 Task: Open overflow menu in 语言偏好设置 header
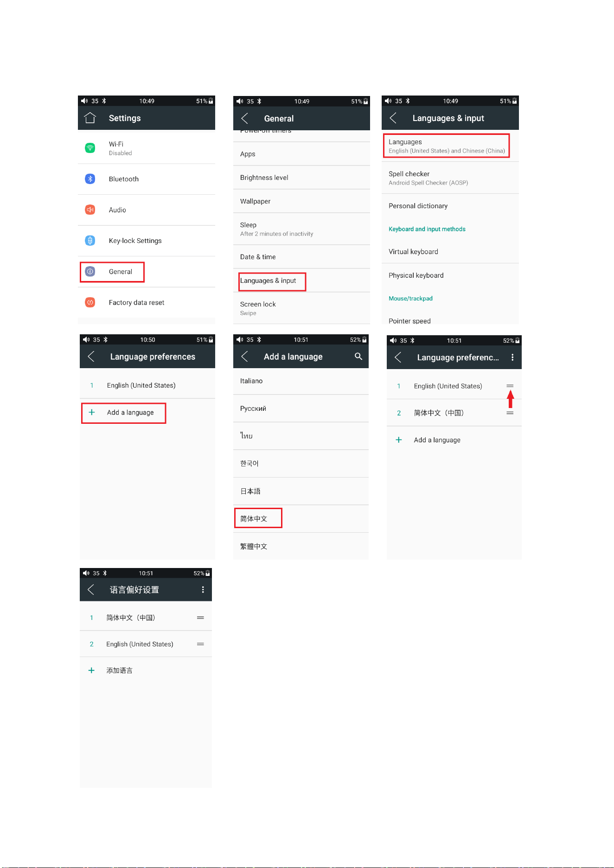tap(203, 589)
